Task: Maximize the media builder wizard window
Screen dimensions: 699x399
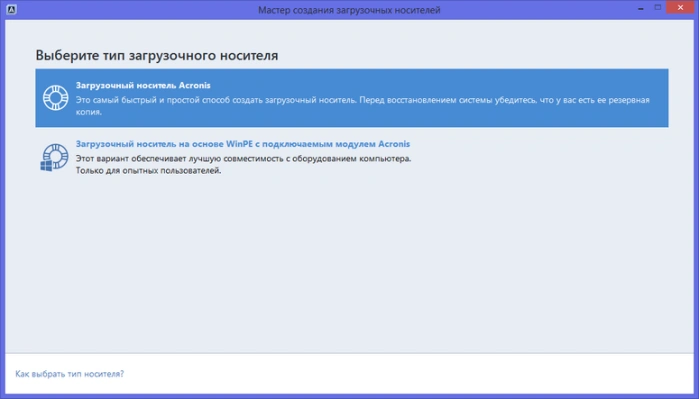Action: click(x=658, y=8)
